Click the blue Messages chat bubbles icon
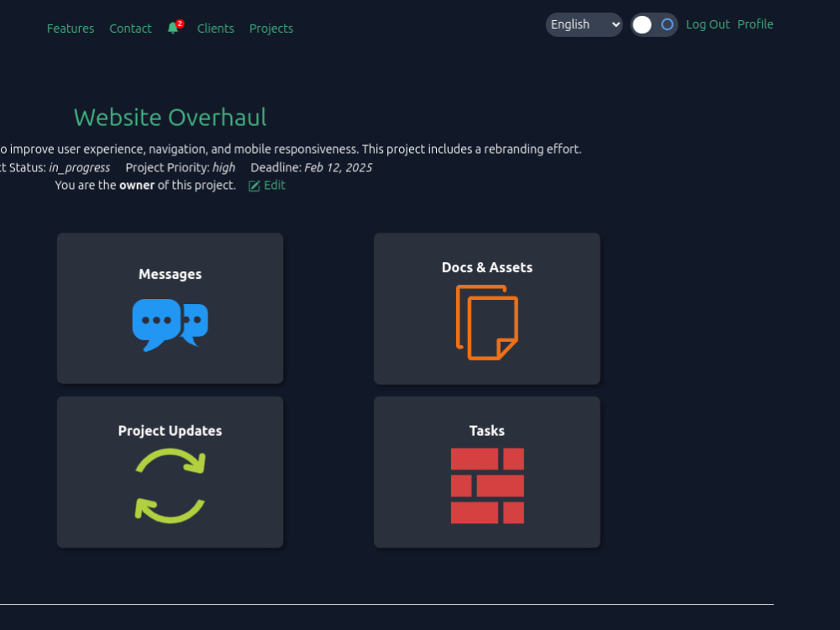The height and width of the screenshot is (630, 840). [x=171, y=324]
